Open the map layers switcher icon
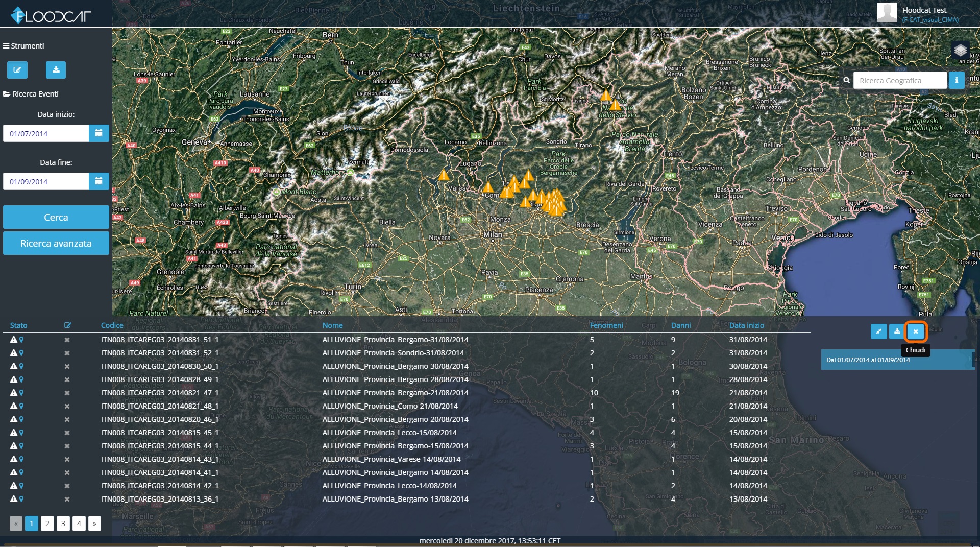The image size is (980, 547). tap(960, 50)
